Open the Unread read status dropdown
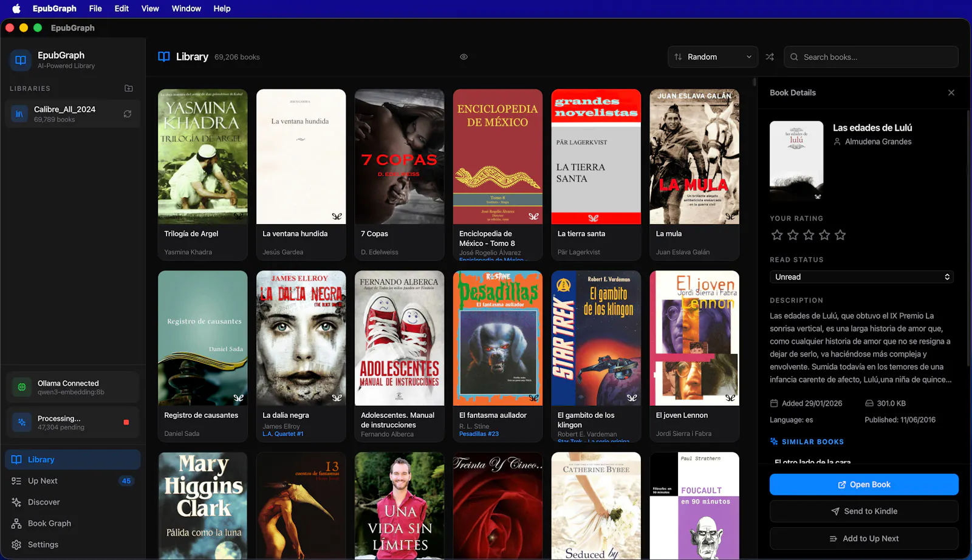This screenshot has width=972, height=560. [861, 276]
